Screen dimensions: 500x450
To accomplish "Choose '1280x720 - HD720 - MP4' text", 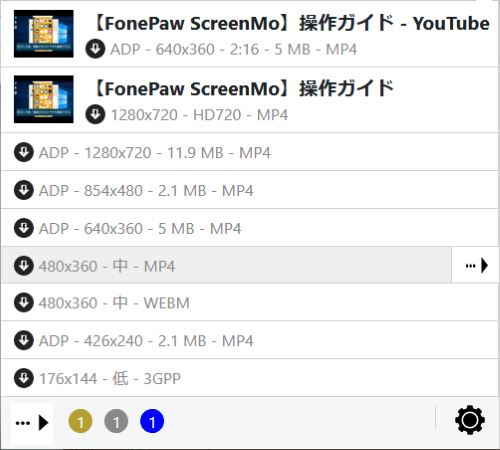I will click(x=199, y=115).
